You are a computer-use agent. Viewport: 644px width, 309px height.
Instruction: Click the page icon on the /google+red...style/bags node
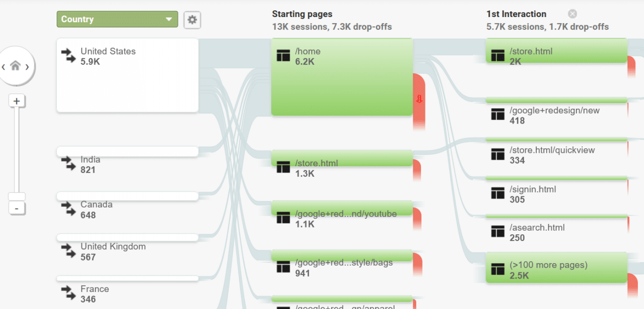283,268
